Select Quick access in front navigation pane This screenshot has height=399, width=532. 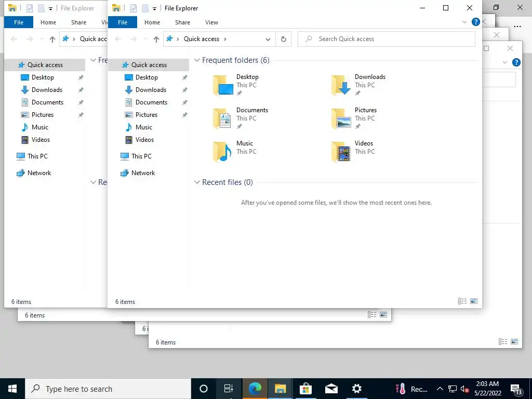[149, 65]
